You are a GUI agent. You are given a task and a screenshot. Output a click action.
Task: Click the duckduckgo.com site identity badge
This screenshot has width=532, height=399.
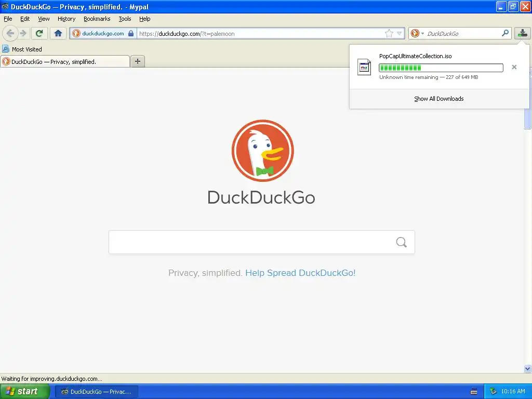coord(103,33)
